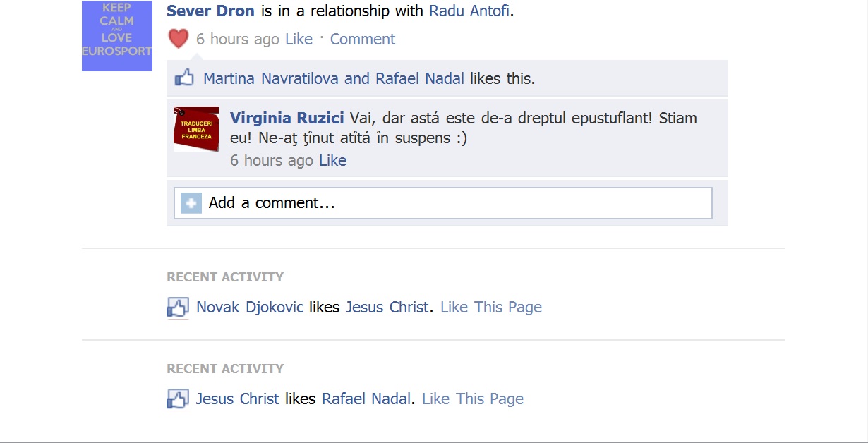Open Rafael Nadal link in likes bar

pos(420,78)
